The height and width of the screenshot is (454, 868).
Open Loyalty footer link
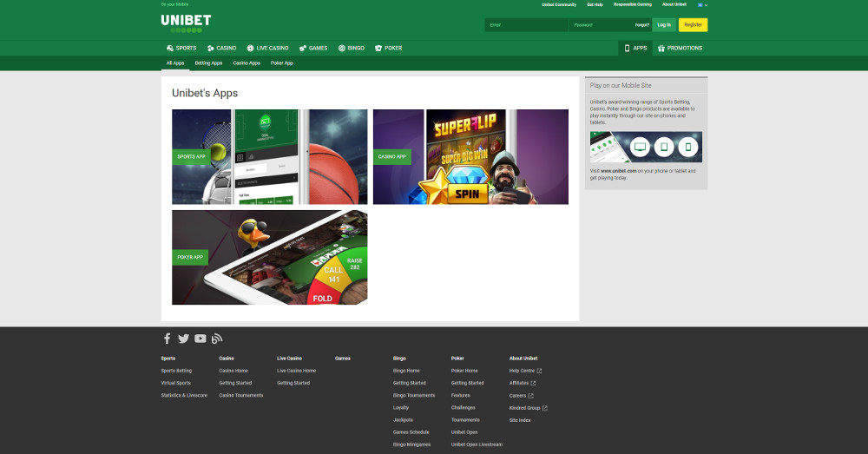point(401,407)
